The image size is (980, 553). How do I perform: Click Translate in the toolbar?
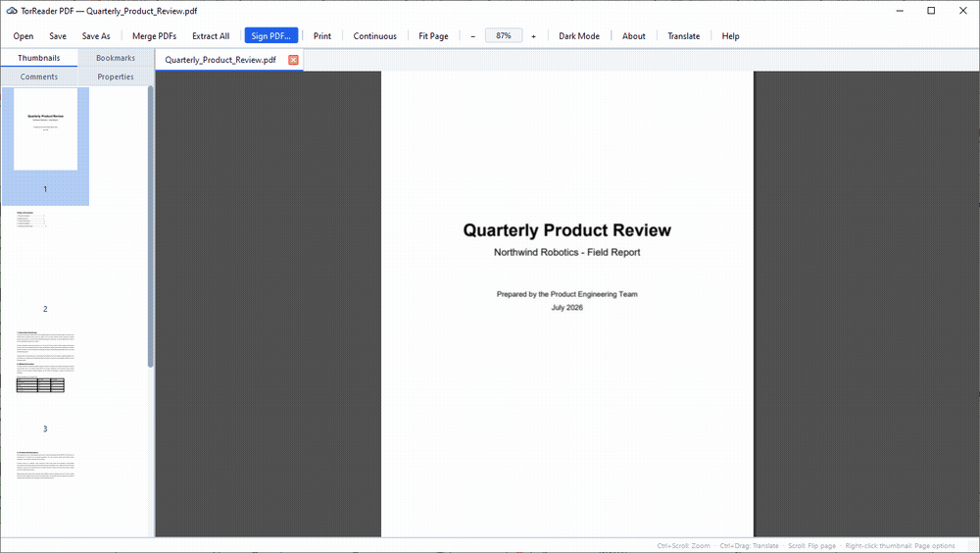684,36
